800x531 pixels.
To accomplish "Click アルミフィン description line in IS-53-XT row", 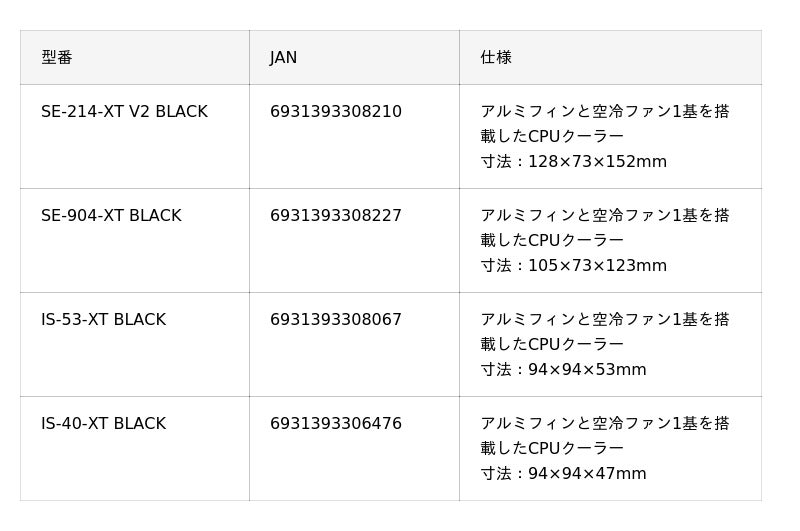I will tap(605, 320).
